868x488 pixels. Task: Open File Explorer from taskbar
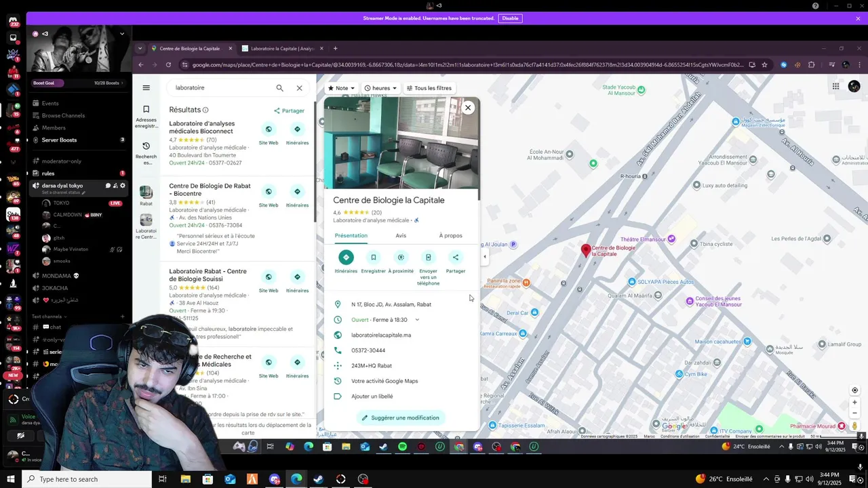(185, 479)
